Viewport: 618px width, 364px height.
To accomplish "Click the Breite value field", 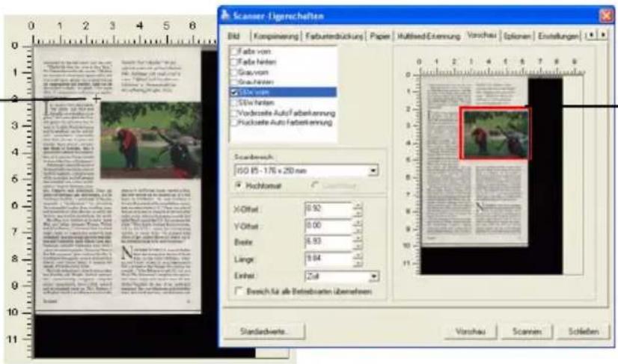I will tap(328, 242).
